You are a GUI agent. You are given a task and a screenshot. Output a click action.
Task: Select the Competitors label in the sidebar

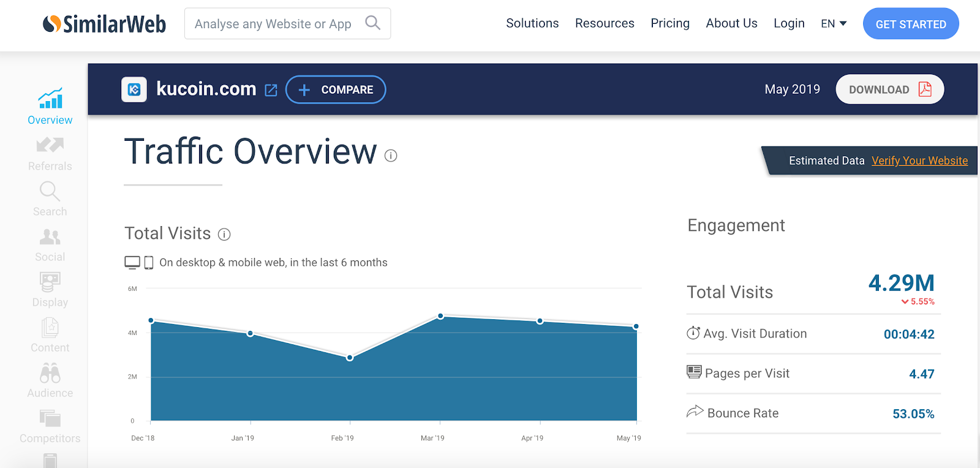click(x=50, y=438)
